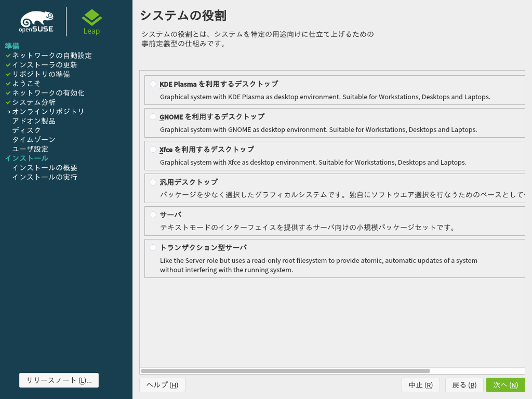The image size is (532, 399).
Task: Select the Xfce desktop radio button
Action: (153, 149)
